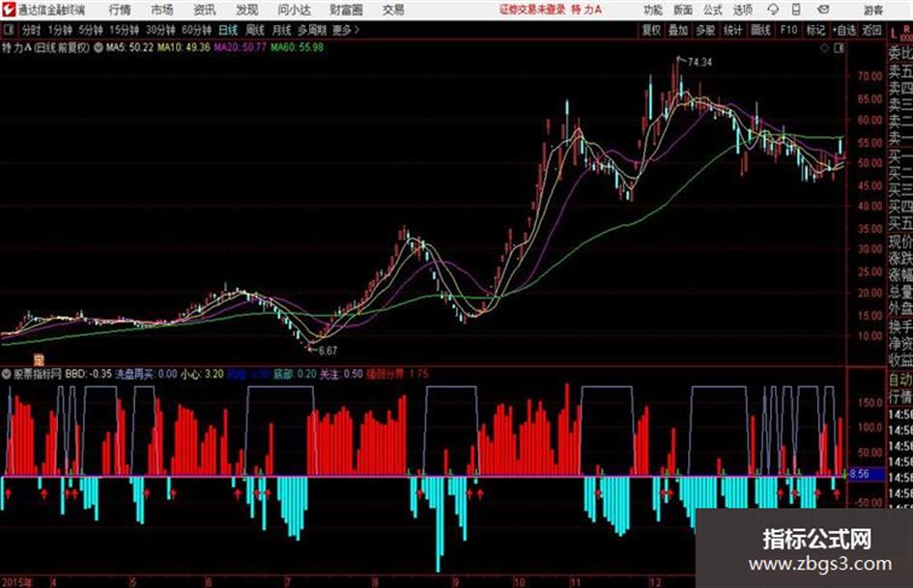913x588 pixels.
Task: Open the 行情 menu
Action: 120,10
